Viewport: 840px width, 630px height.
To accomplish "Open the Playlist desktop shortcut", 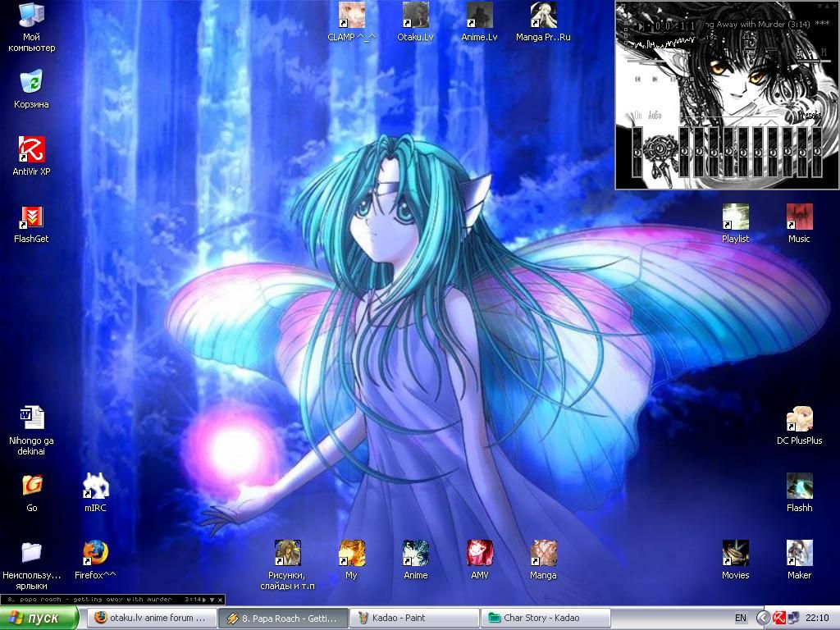I will point(736,223).
